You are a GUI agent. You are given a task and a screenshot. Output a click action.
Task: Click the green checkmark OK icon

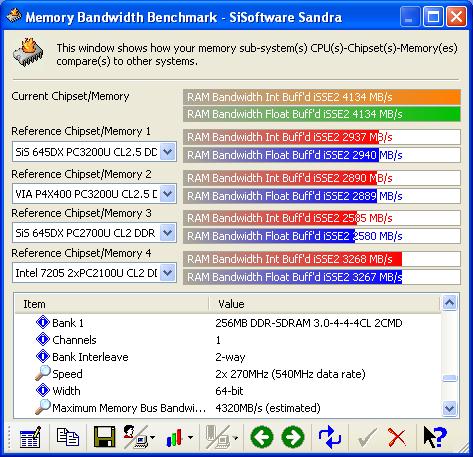point(367,437)
